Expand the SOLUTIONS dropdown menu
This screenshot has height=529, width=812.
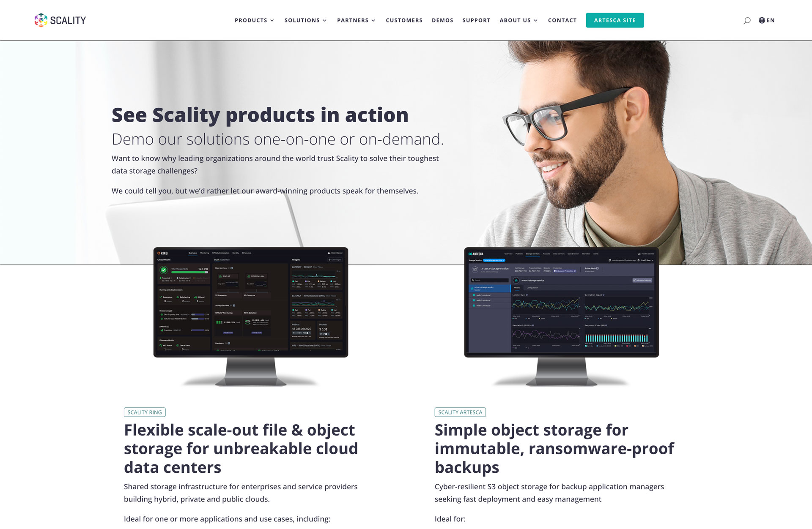(304, 20)
